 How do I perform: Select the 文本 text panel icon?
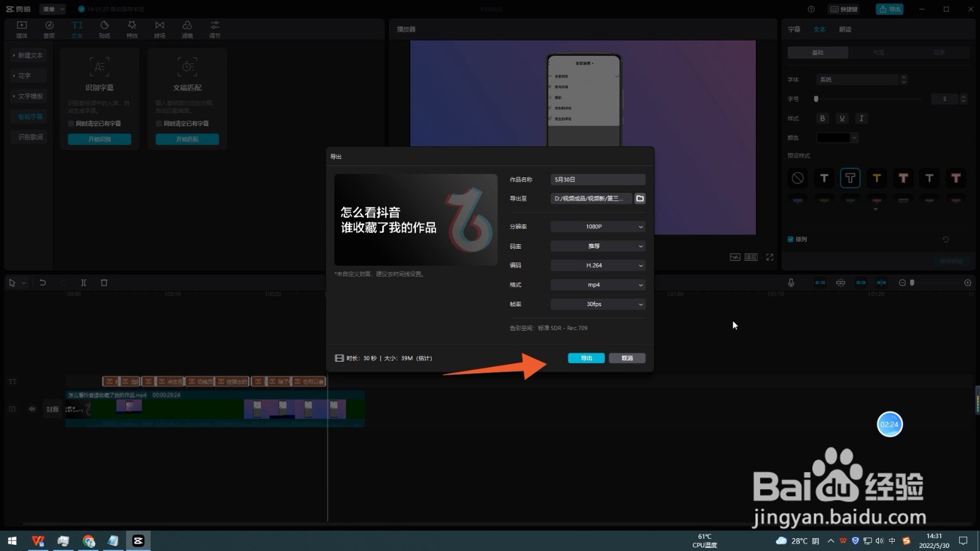tap(77, 29)
